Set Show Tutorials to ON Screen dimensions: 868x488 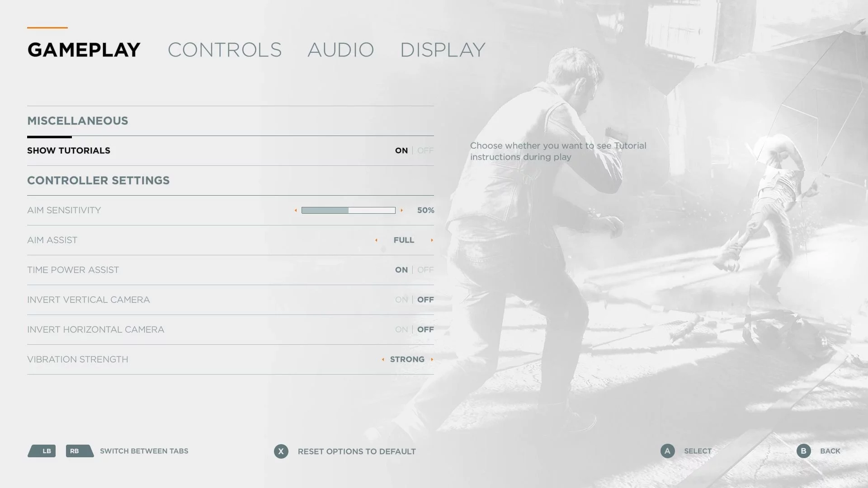[x=401, y=150]
